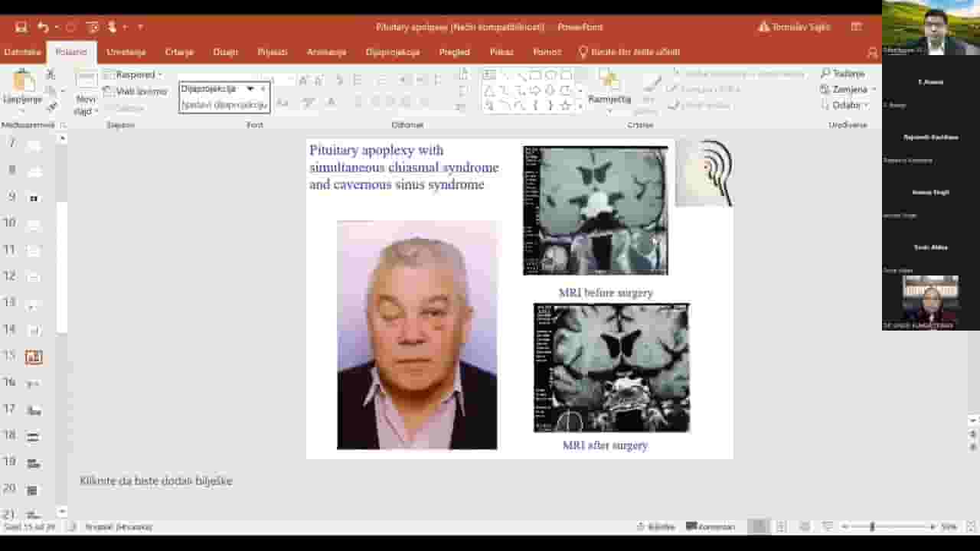The width and height of the screenshot is (980, 551).
Task: Open the shapes gallery more arrow
Action: coord(580,106)
